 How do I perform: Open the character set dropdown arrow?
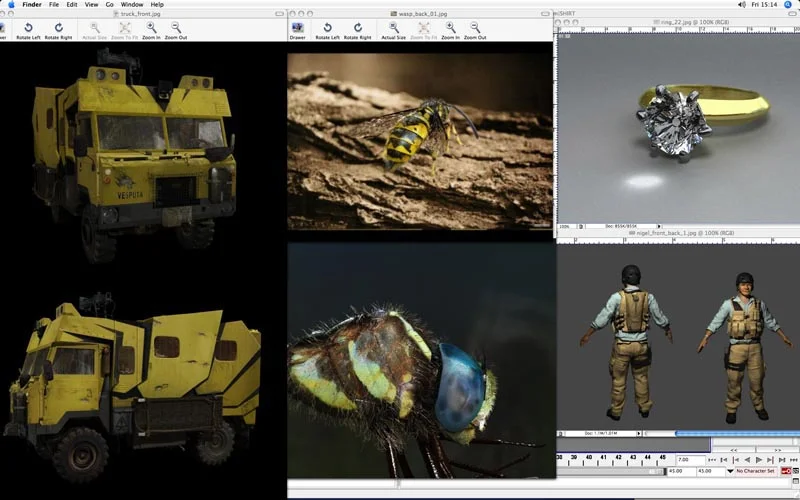click(x=730, y=471)
